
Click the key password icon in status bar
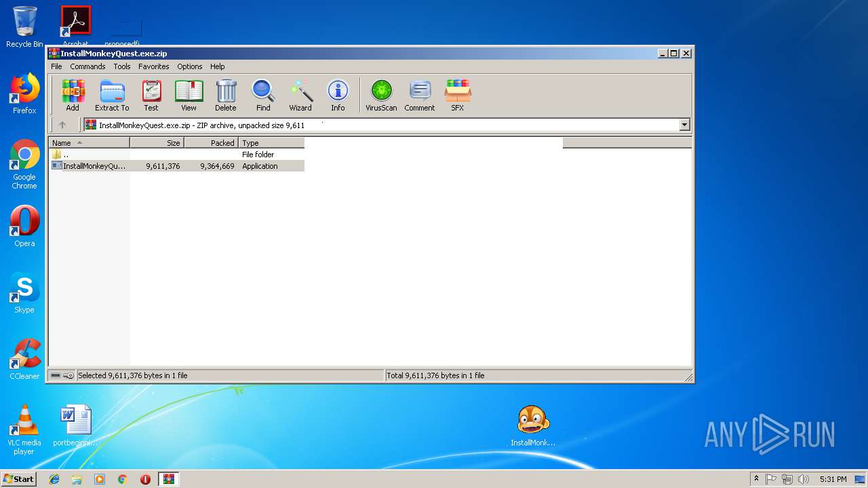(x=68, y=375)
